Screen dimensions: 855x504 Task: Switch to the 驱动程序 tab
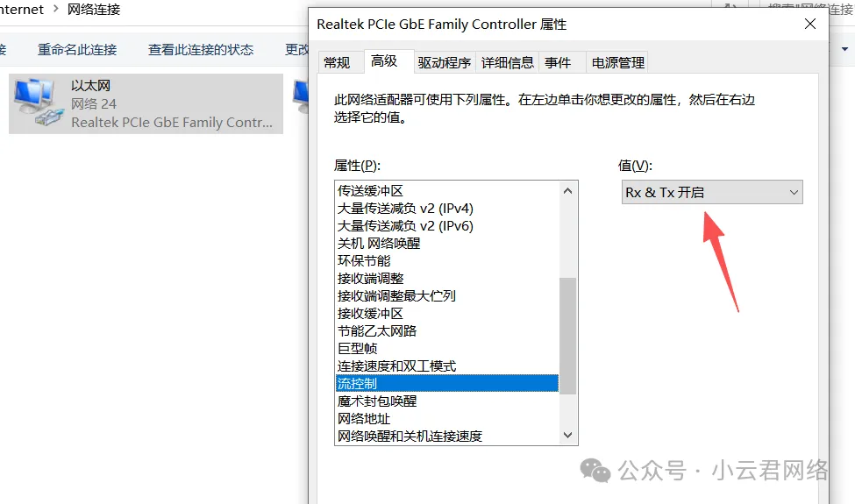[444, 62]
